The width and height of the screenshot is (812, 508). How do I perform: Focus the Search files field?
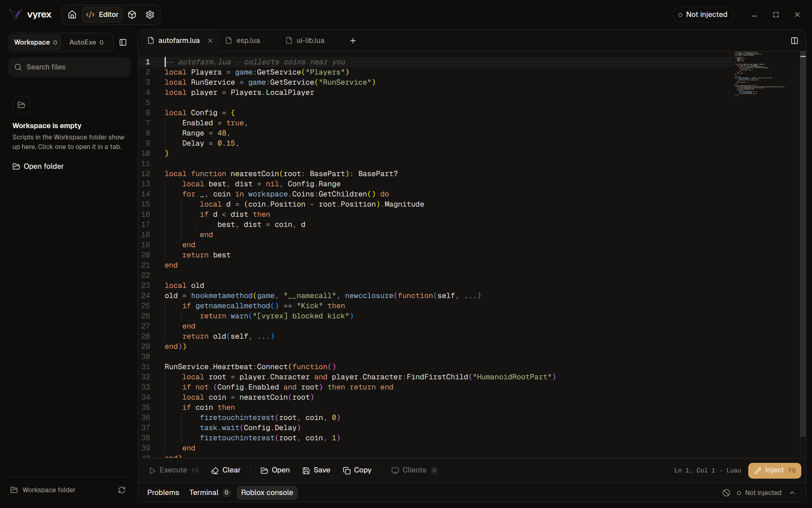69,67
